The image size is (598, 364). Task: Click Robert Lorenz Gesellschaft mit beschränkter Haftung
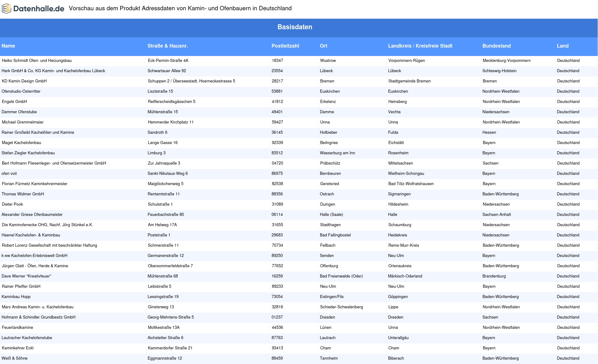(x=50, y=245)
